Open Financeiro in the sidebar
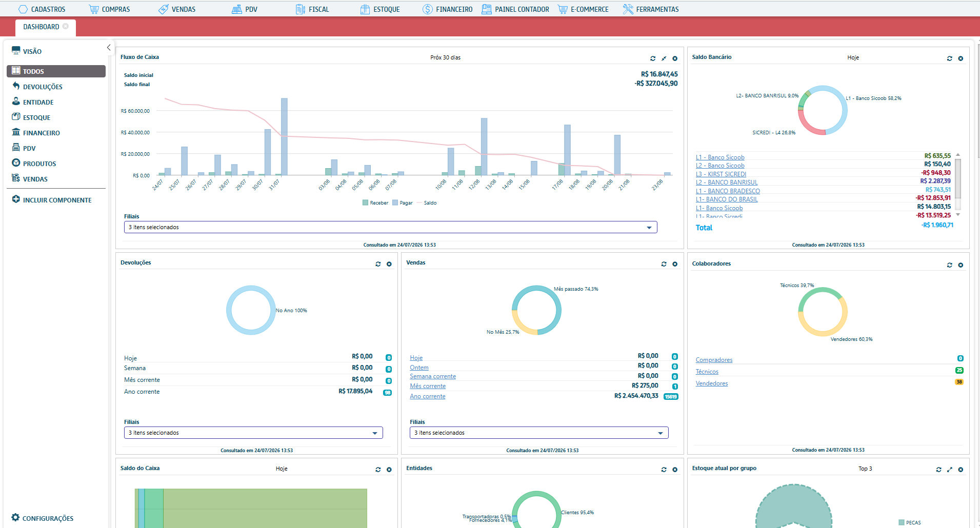980x528 pixels. pos(36,133)
